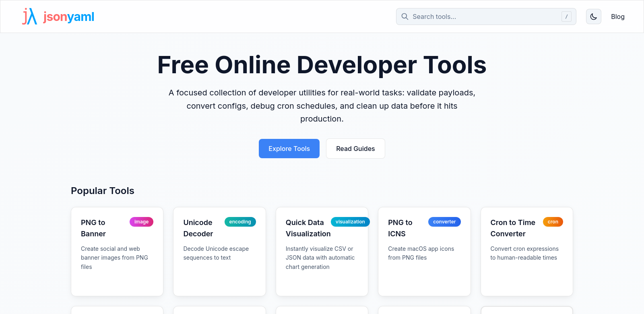Open the Unicode Decoder tool card
This screenshot has height=314, width=644.
(219, 252)
